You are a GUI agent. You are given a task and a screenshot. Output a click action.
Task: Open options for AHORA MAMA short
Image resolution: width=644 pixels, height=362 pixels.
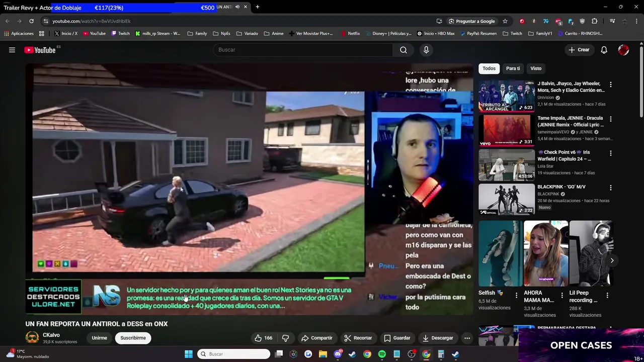tap(562, 295)
